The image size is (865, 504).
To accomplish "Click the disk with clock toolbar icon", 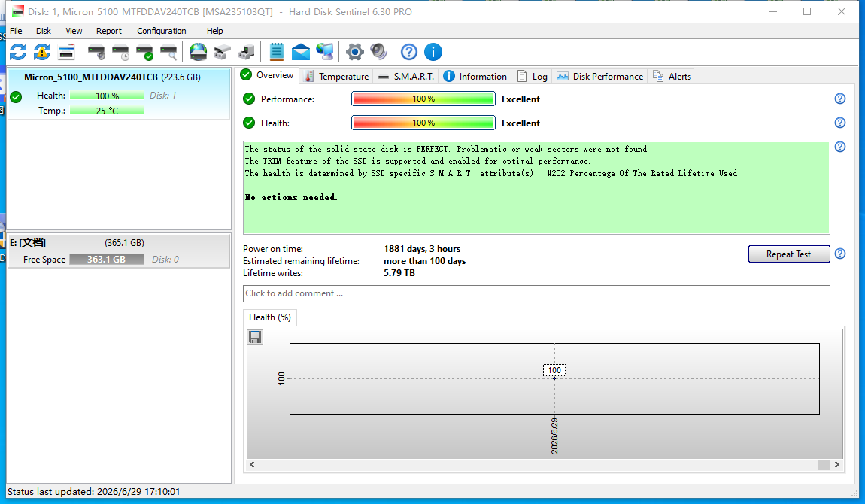I will (x=120, y=53).
